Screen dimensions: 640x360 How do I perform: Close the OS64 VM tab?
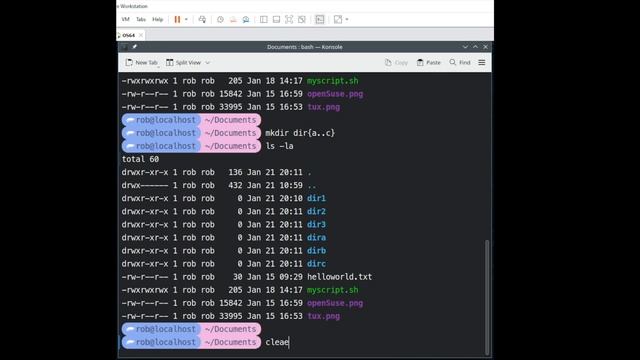point(141,36)
